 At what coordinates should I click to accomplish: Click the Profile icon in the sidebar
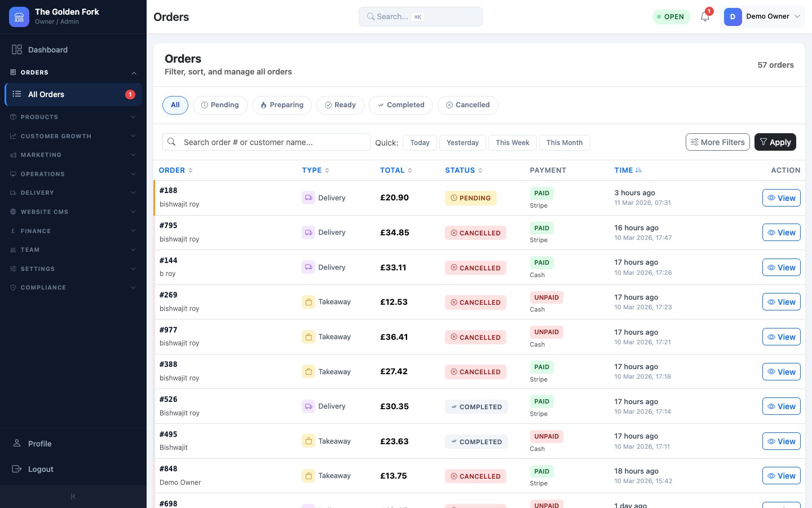(x=17, y=444)
